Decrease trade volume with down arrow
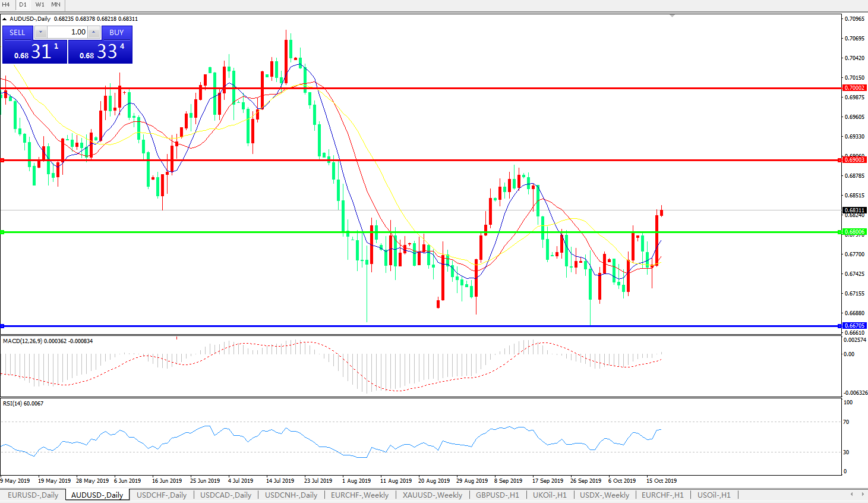 (x=40, y=32)
